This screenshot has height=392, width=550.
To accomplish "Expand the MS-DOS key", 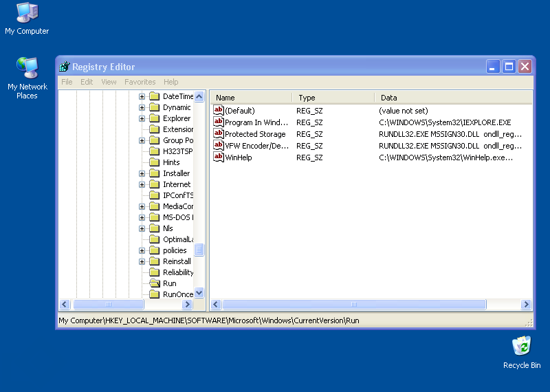I will [142, 217].
